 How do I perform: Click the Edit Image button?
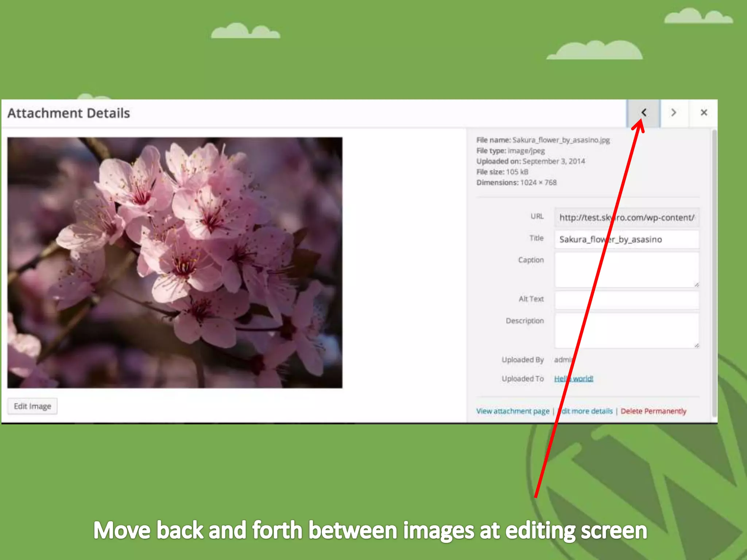(32, 406)
